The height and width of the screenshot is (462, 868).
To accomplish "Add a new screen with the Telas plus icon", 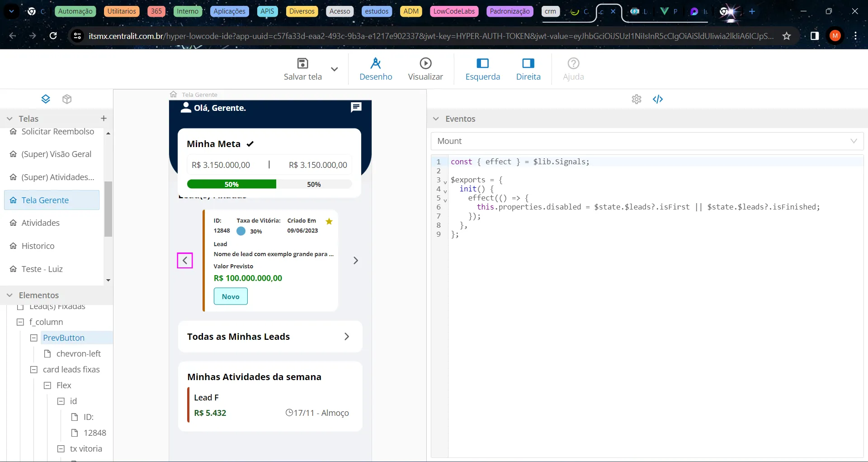I will (x=104, y=118).
